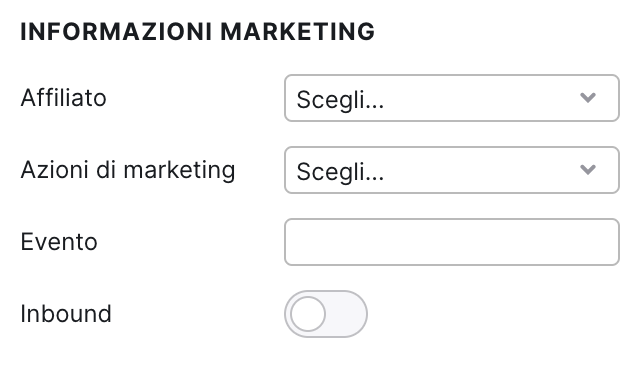Click the Azioni di marketing label
Screen dimensions: 638x380
(x=128, y=170)
